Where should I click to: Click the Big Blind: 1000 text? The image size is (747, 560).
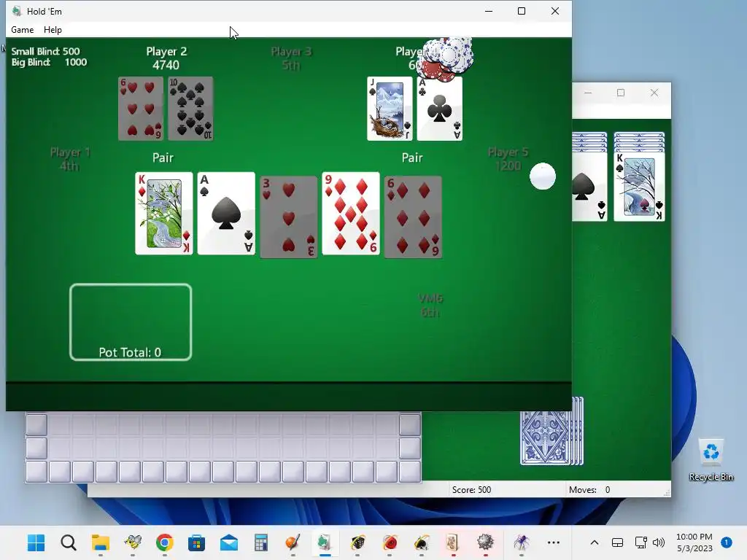49,62
